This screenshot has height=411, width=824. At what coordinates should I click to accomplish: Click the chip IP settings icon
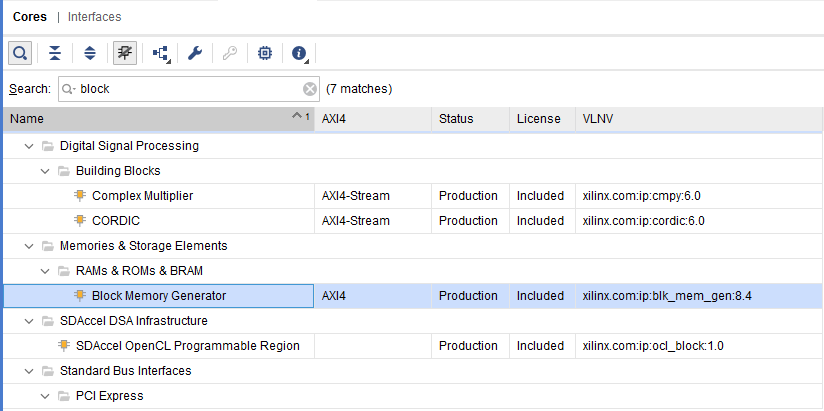(264, 52)
